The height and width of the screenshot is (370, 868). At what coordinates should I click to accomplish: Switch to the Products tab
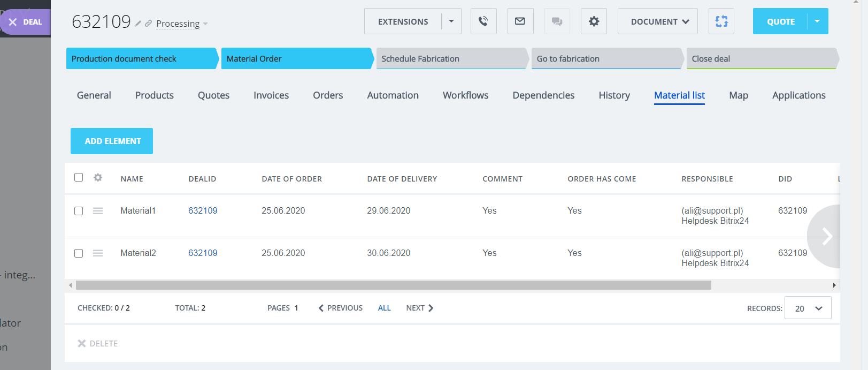(155, 95)
